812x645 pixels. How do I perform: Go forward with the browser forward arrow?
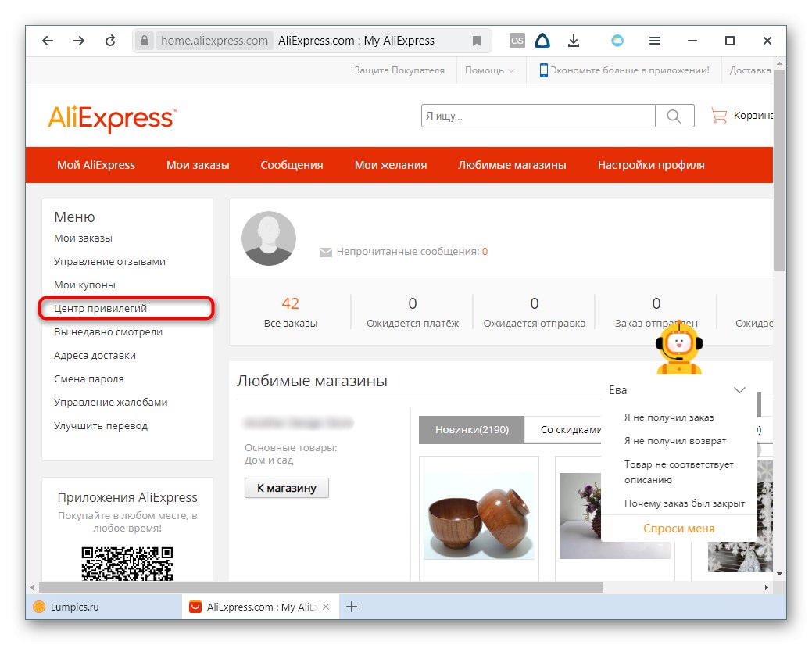(x=79, y=41)
